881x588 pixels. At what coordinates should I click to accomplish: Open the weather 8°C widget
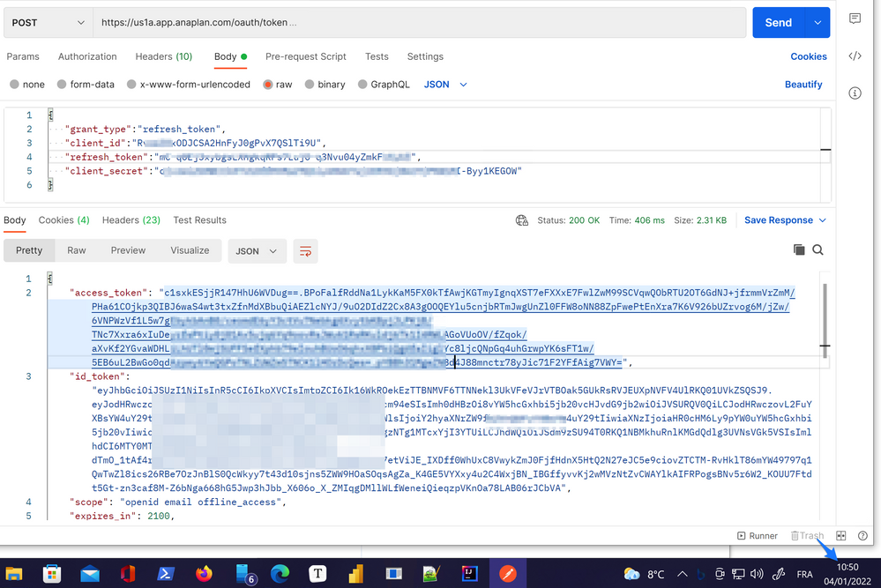(644, 574)
